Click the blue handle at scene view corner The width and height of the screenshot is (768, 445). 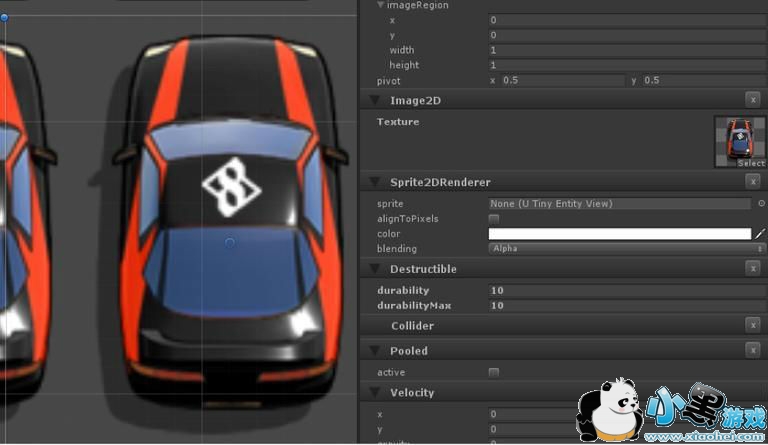(4, 18)
